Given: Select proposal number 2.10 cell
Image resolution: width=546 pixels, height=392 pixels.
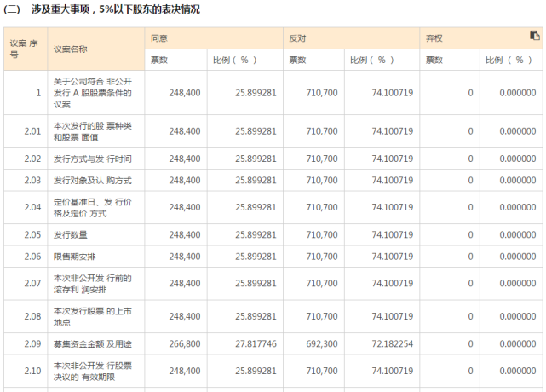Looking at the screenshot, I should 26,371.
